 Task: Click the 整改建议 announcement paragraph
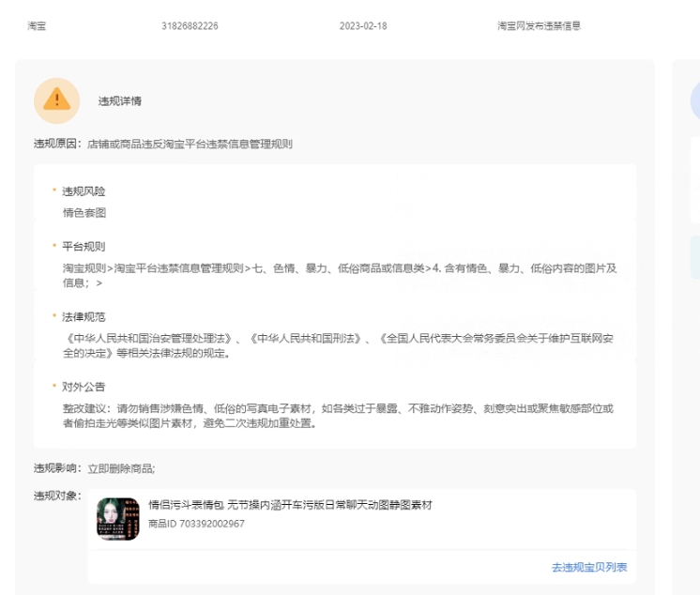pyautogui.click(x=338, y=416)
